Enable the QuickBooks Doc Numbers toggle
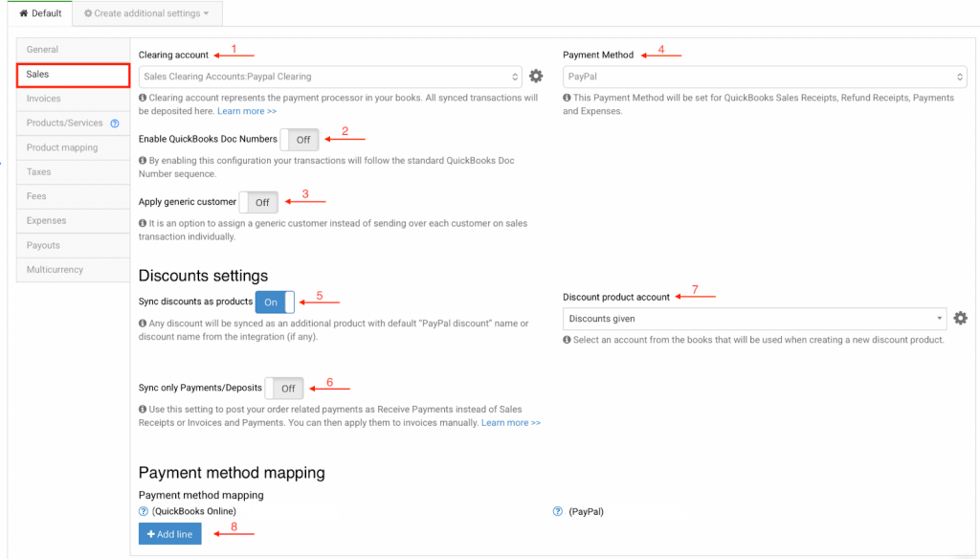The width and height of the screenshot is (980, 559). 300,140
